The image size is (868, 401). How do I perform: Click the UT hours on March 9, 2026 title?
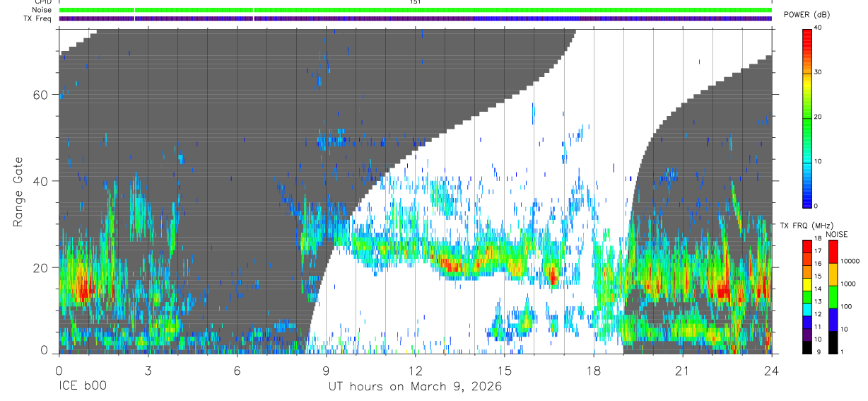tap(415, 387)
